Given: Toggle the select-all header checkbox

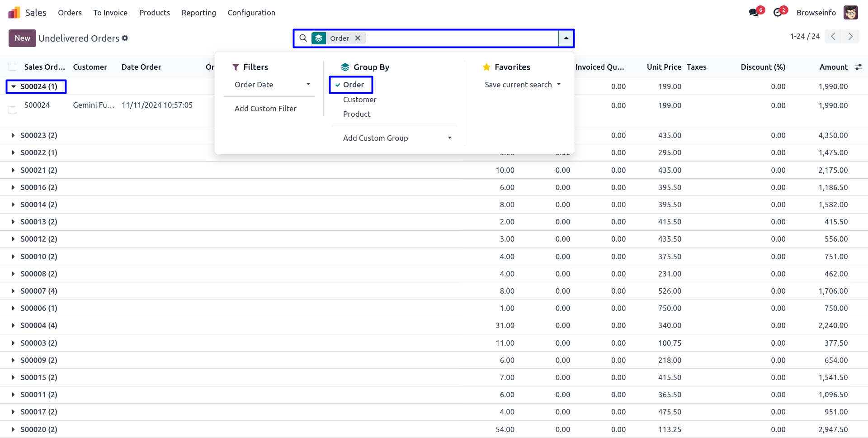Looking at the screenshot, I should pos(13,67).
